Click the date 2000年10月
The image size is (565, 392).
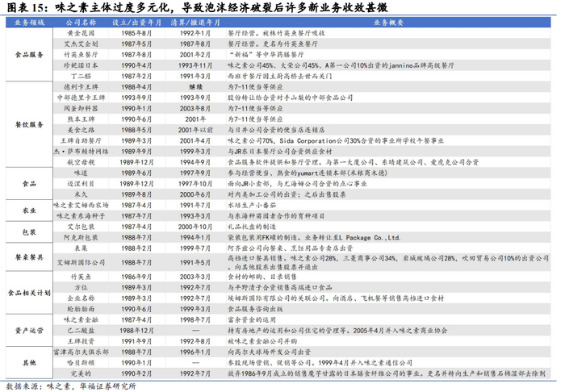195,227
